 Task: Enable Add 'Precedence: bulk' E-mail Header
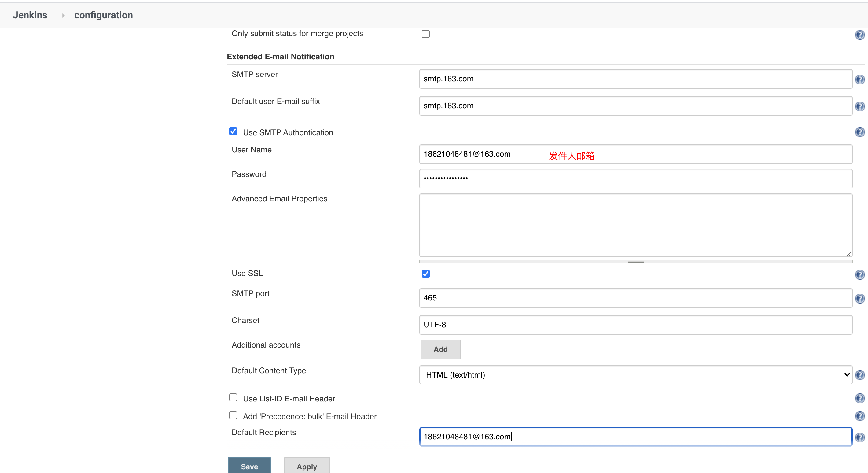point(233,415)
